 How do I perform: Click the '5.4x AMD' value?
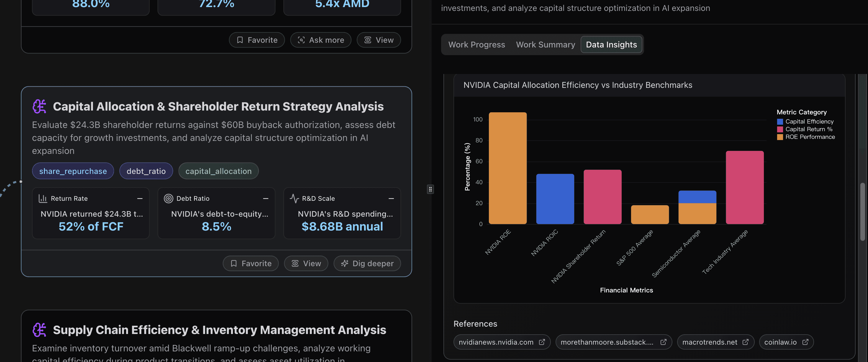click(342, 4)
